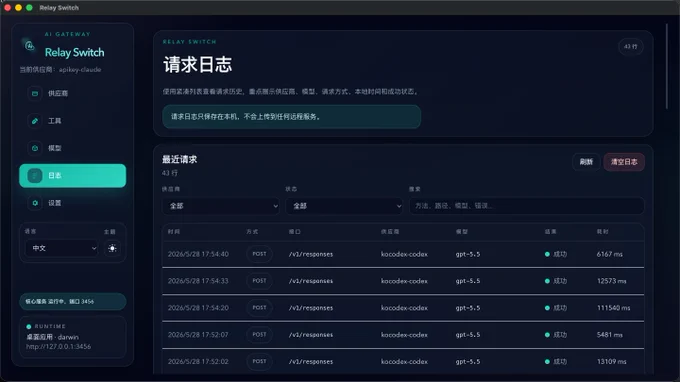
Task: Click the 13109 ms duration value
Action: point(611,362)
